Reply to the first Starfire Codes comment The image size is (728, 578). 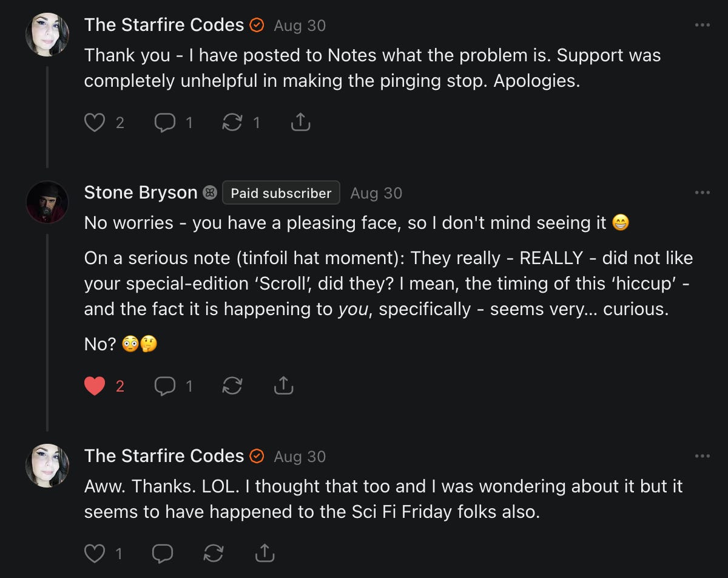pyautogui.click(x=164, y=123)
